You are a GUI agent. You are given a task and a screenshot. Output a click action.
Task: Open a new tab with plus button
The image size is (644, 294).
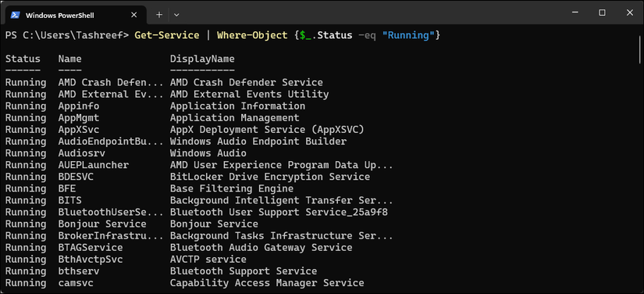click(159, 15)
